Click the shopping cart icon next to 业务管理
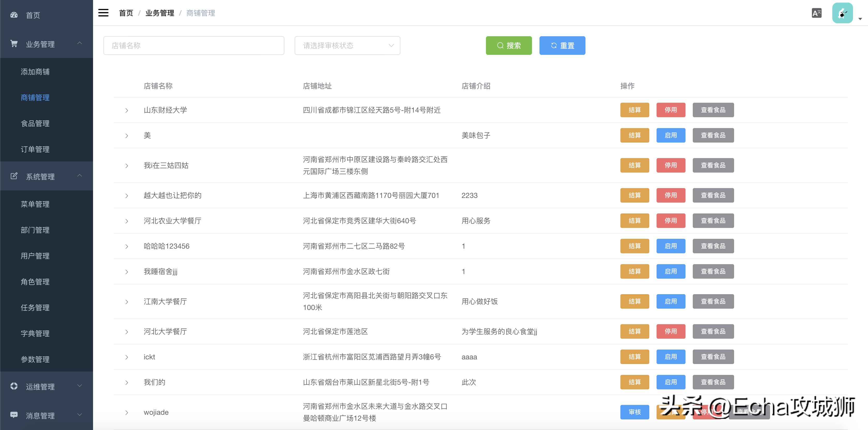 pos(14,43)
